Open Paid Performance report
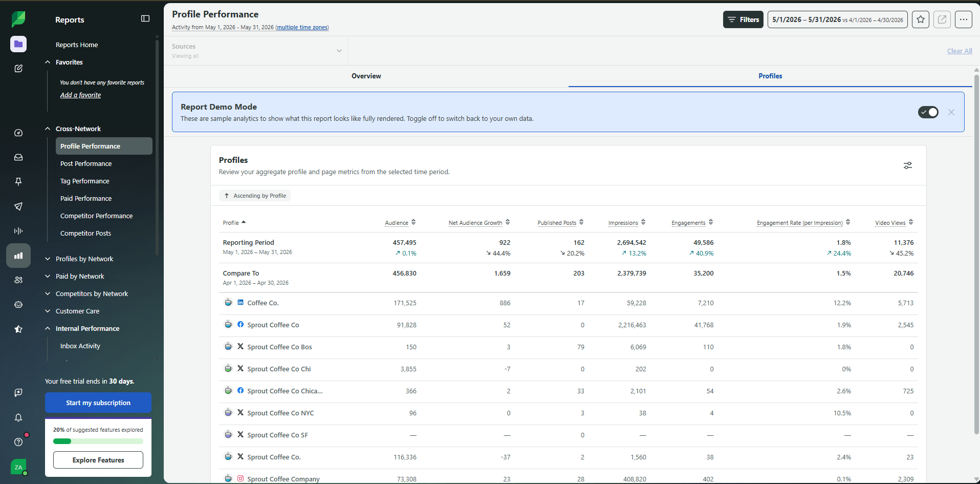The height and width of the screenshot is (484, 980). coord(86,198)
